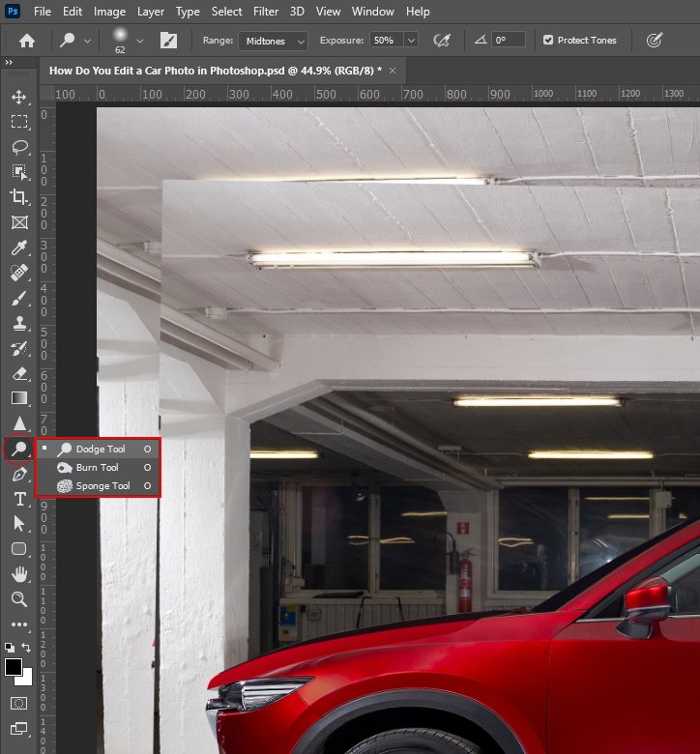Click the white background color swatch

(26, 680)
